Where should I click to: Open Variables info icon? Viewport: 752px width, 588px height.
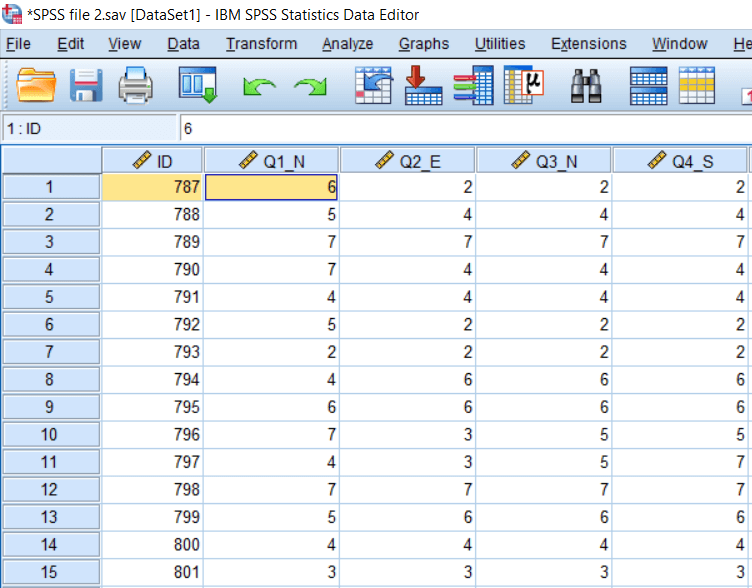tap(474, 85)
